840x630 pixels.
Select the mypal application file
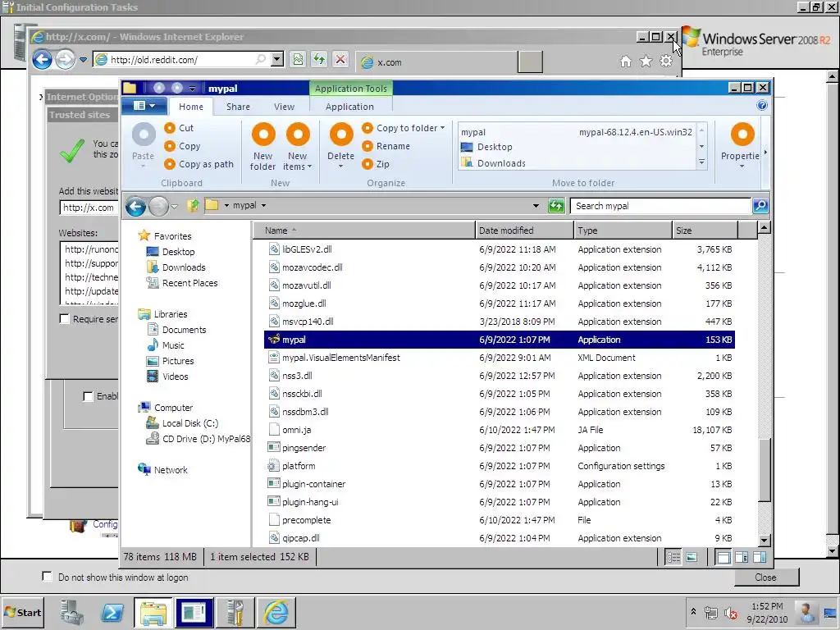click(x=500, y=340)
